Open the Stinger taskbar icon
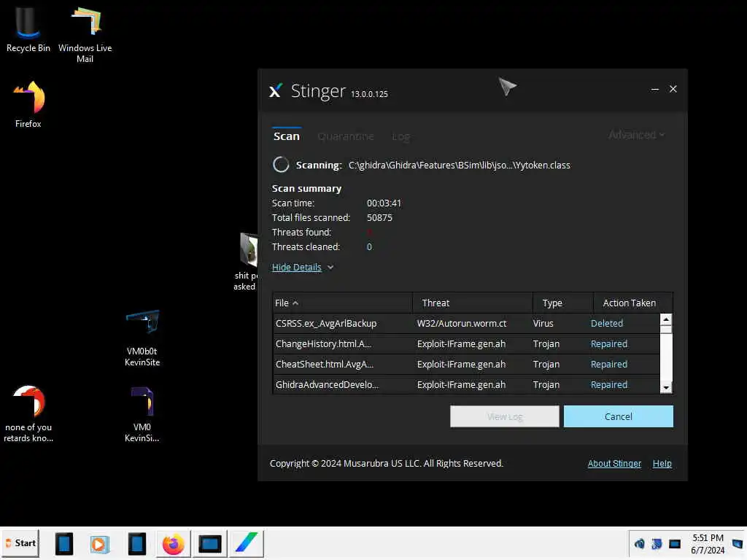Image resolution: width=747 pixels, height=560 pixels. pos(247,544)
